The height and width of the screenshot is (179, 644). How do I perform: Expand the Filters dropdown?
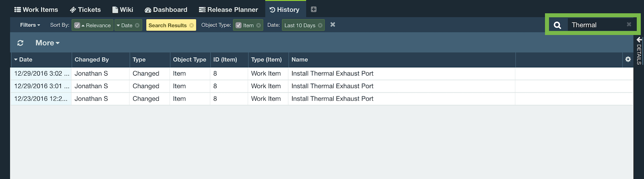pyautogui.click(x=30, y=25)
